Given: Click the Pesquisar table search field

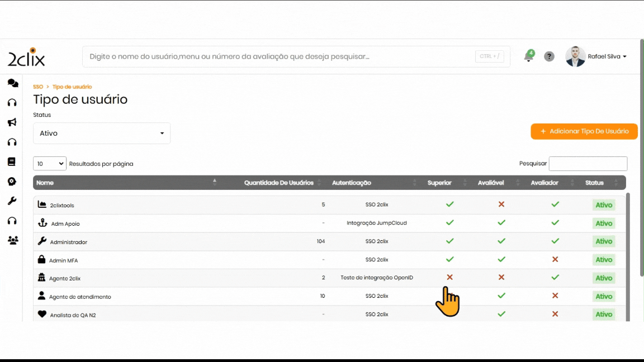Looking at the screenshot, I should [x=588, y=164].
